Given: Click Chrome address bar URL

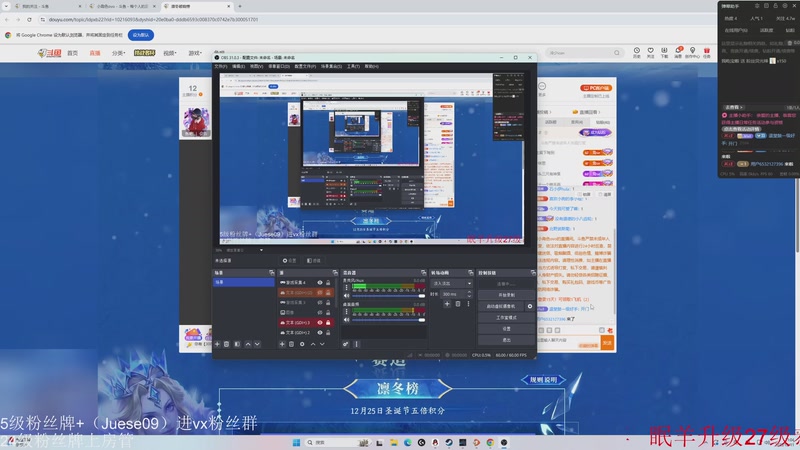Looking at the screenshot, I should [x=153, y=19].
